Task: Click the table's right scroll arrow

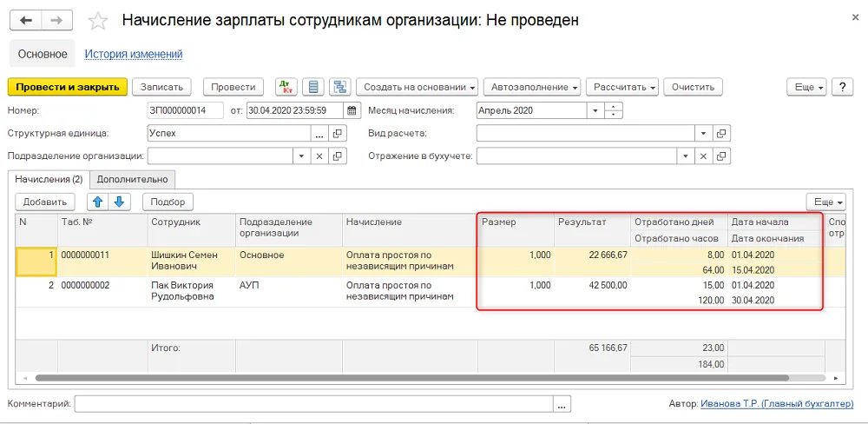Action: pos(837,377)
